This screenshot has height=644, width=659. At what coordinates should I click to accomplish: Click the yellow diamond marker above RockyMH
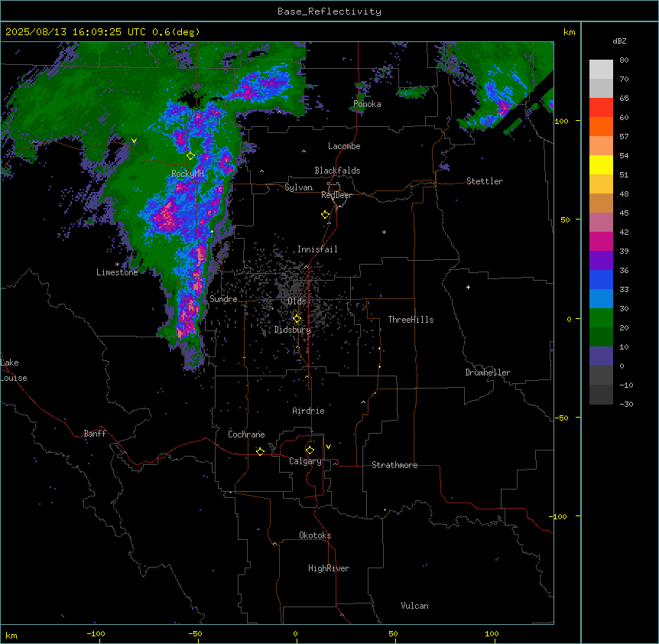190,156
